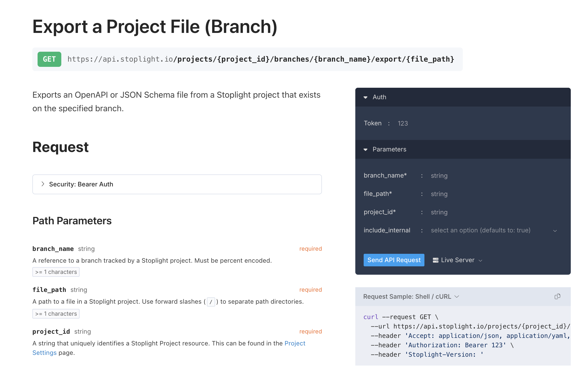The height and width of the screenshot is (376, 588).
Task: Open the Project Settings link
Action: click(x=295, y=343)
